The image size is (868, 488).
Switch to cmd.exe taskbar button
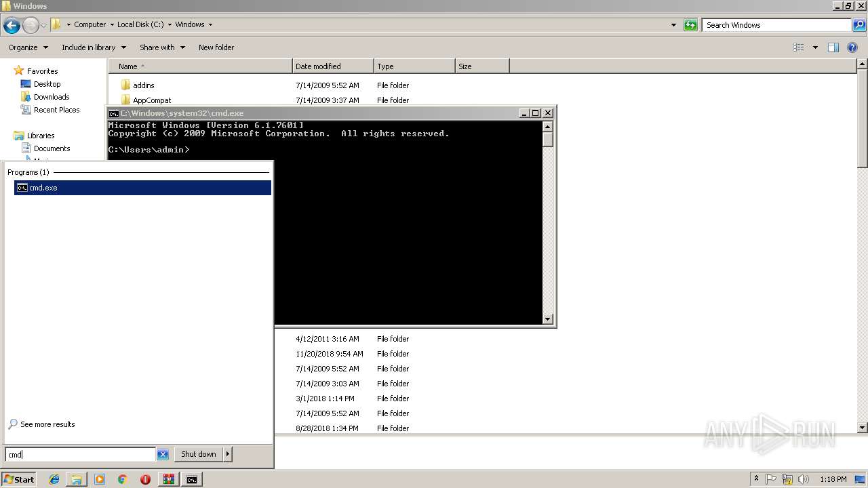pyautogui.click(x=192, y=479)
